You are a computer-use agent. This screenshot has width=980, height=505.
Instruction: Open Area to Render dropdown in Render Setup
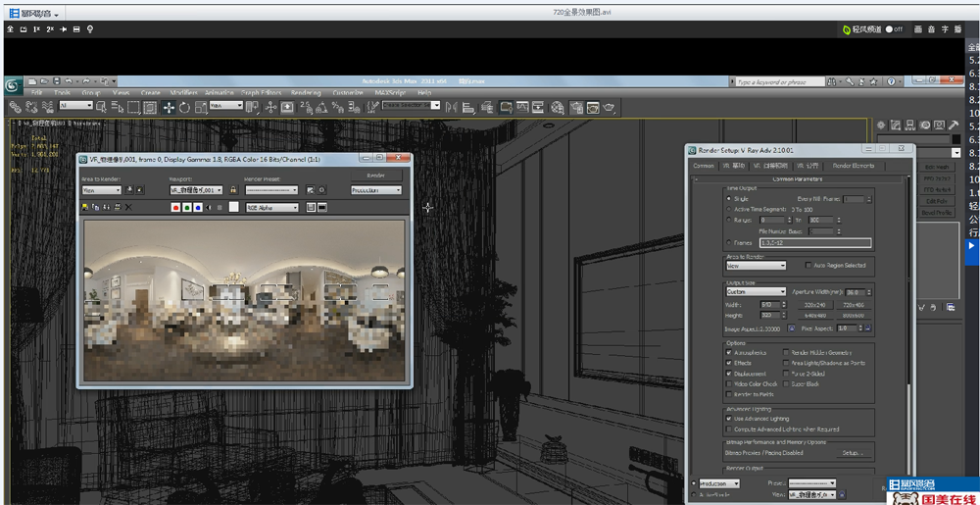[756, 266]
